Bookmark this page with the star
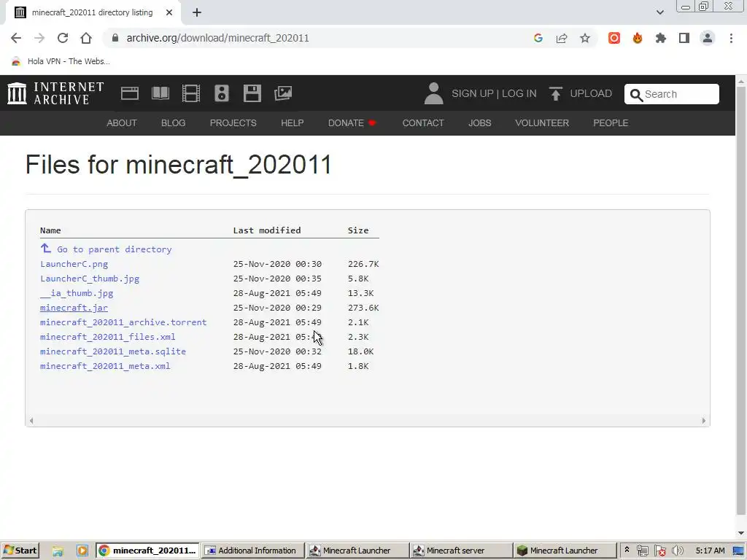The image size is (747, 560). pyautogui.click(x=585, y=38)
